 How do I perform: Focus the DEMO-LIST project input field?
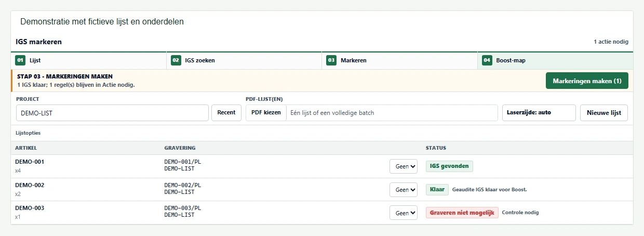click(112, 113)
